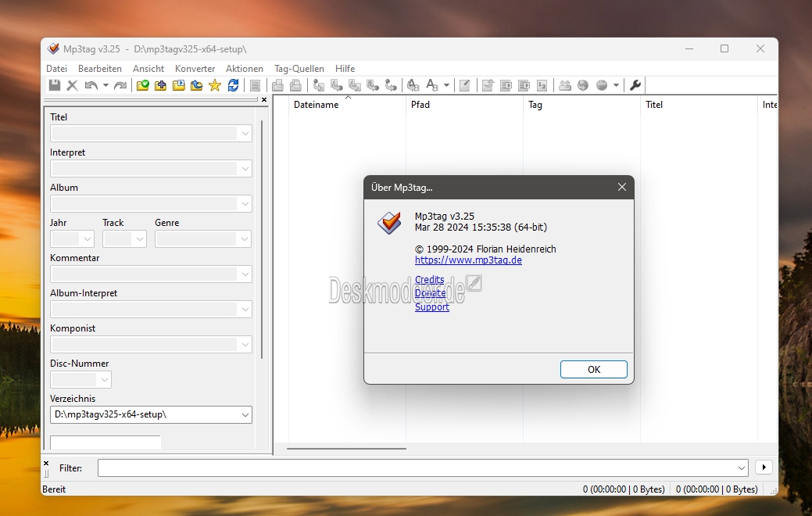Click the Mp3tag app icon in title bar

(x=53, y=48)
